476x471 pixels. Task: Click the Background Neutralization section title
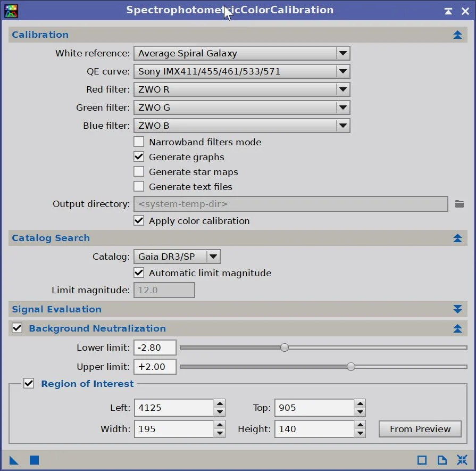[97, 328]
